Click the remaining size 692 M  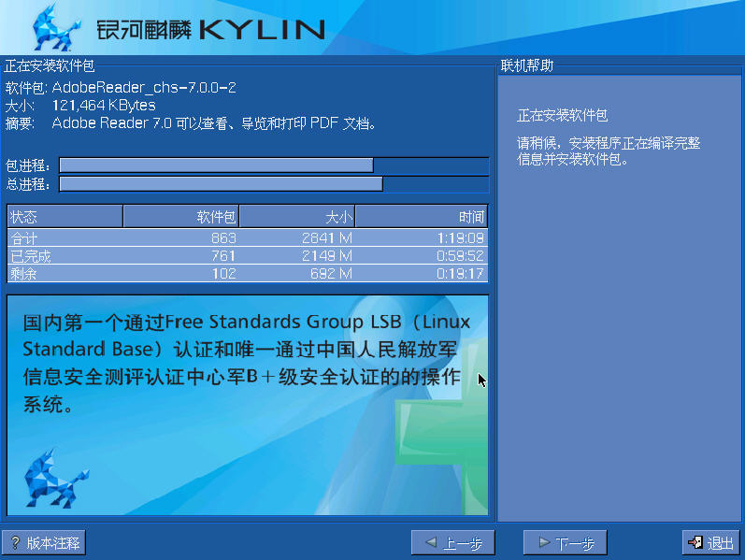[x=331, y=273]
